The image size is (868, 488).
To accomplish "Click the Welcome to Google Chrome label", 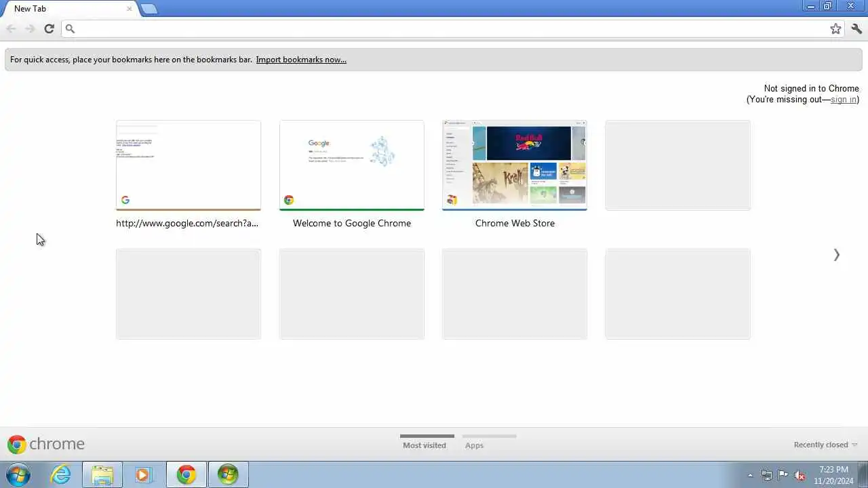I will pos(352,223).
